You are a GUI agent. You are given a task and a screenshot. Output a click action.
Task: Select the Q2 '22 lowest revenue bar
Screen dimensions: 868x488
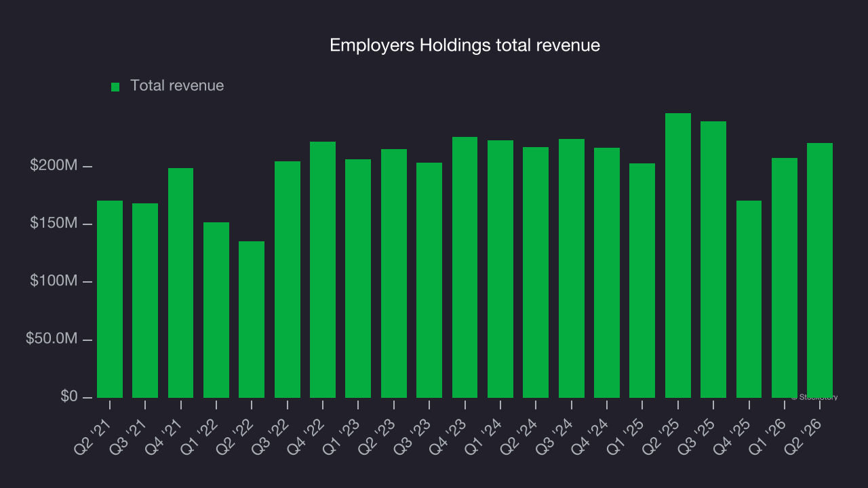pos(252,319)
